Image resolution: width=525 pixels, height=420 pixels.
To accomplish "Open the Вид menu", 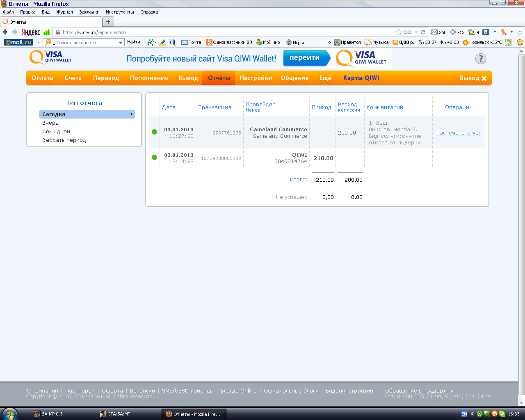I will [46, 12].
